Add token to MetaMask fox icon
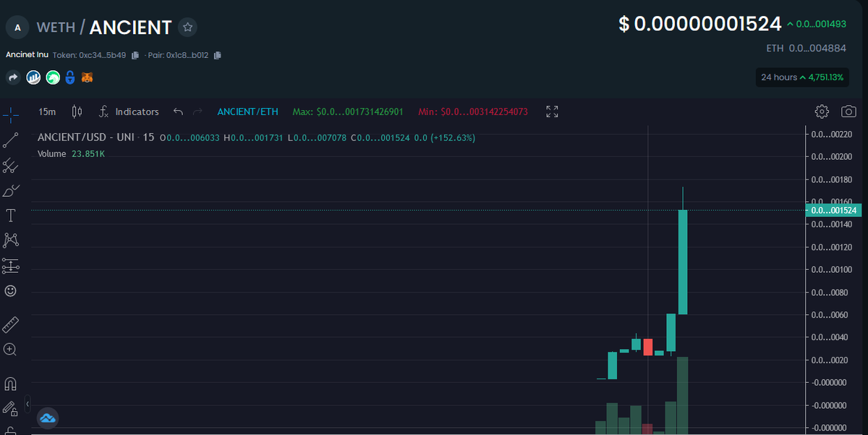Viewport: 868px width, 435px height. 87,77
